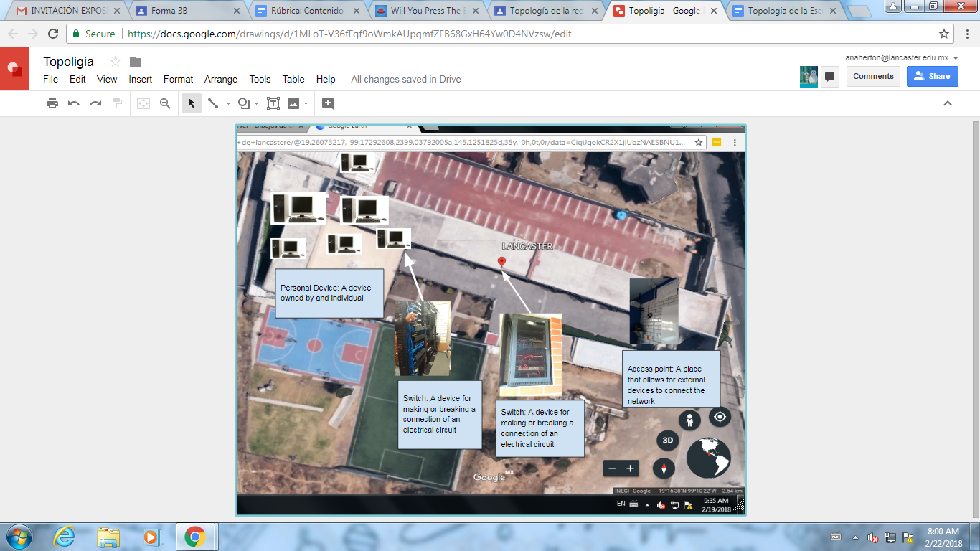This screenshot has height=551, width=980.
Task: Select the arrow Select cursor tool
Action: tap(192, 103)
